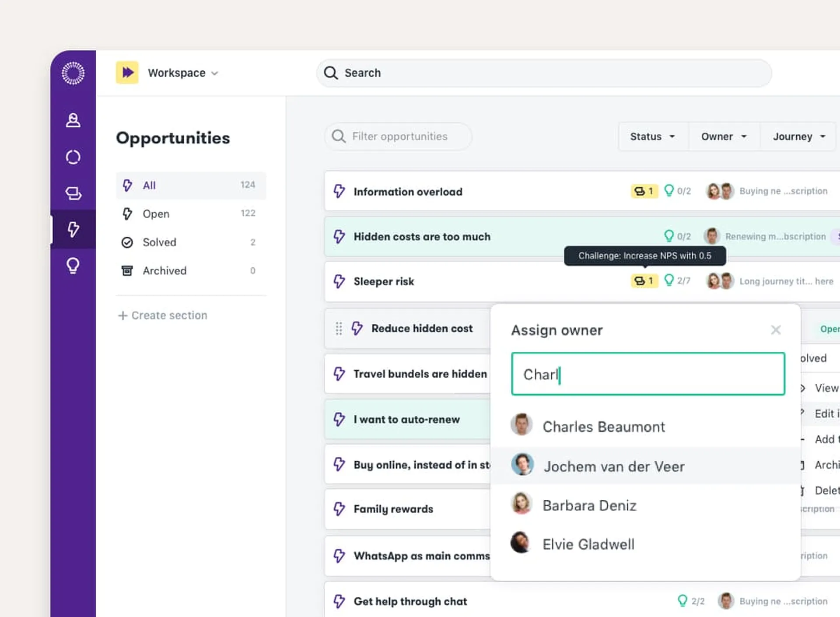Assign Jochem van der Veer as owner
The image size is (840, 617).
(646, 466)
